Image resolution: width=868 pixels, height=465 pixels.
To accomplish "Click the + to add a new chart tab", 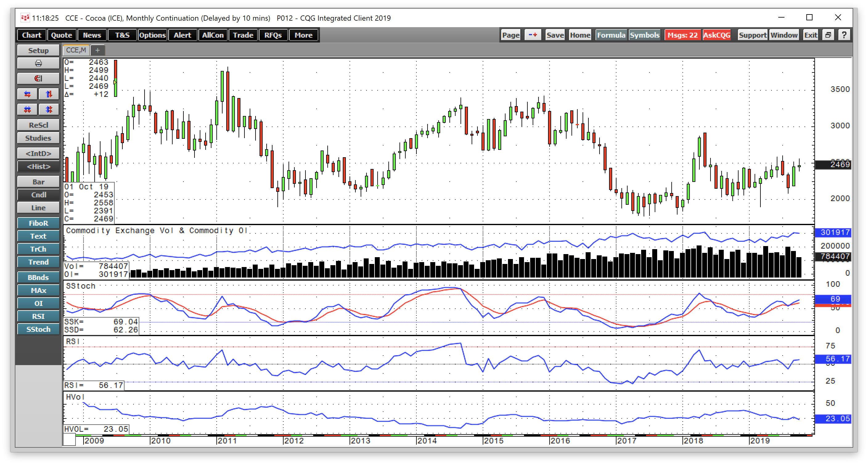I will [x=98, y=50].
